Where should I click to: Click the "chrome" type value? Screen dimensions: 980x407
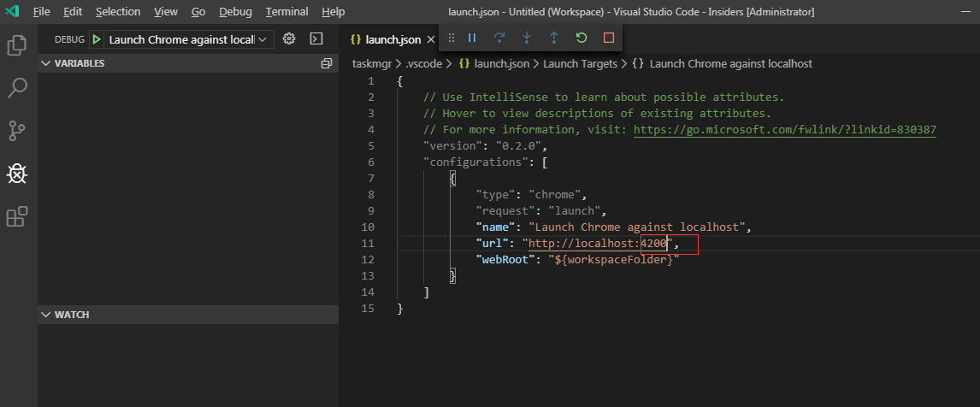[x=554, y=194]
